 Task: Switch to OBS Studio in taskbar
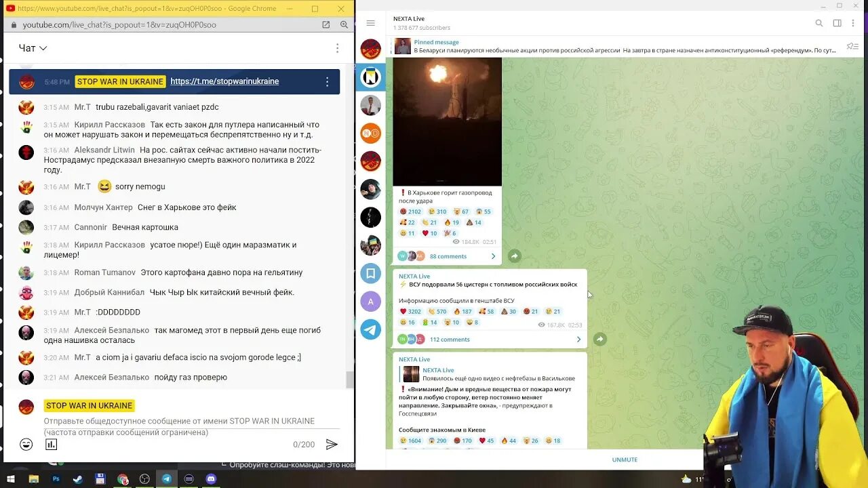click(144, 479)
